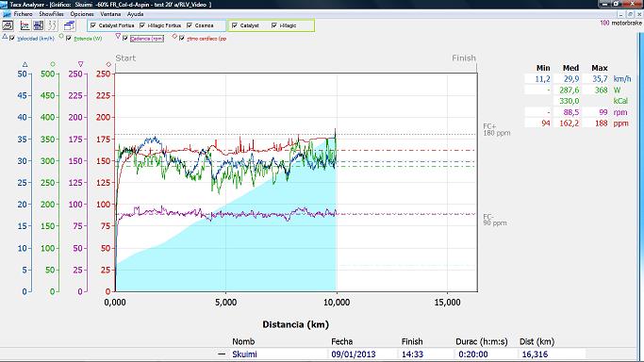The width and height of the screenshot is (644, 362).
Task: Toggle the i-Magic Fortius checkbox
Action: pyautogui.click(x=142, y=25)
